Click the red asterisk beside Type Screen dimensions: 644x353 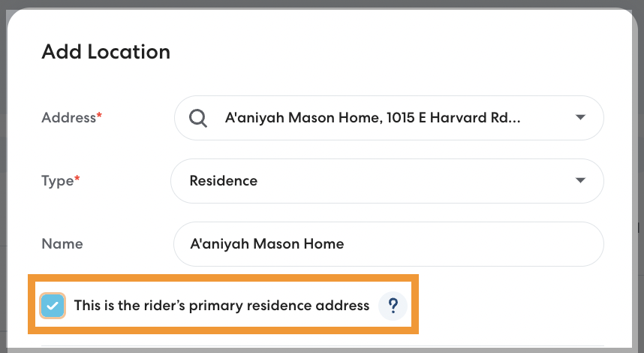click(x=77, y=179)
